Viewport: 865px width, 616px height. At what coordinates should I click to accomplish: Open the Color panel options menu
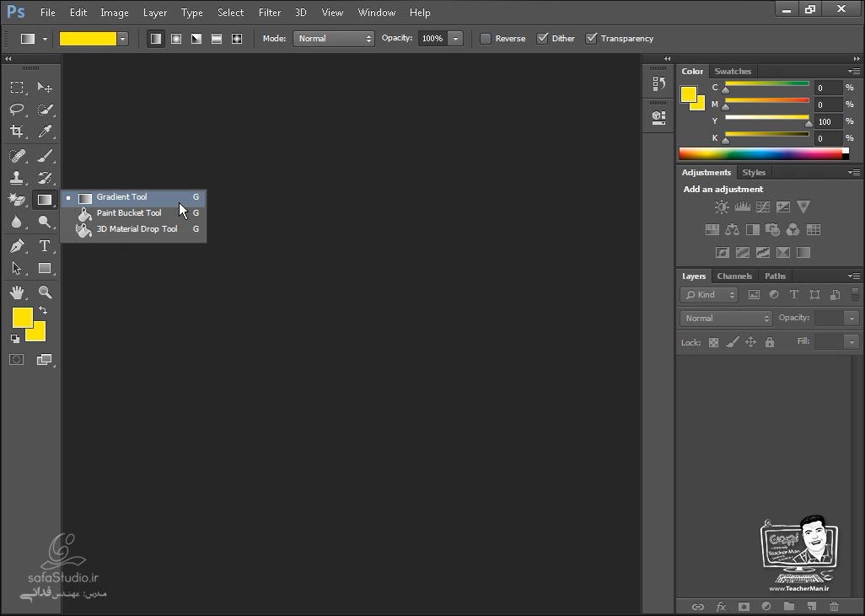[853, 71]
